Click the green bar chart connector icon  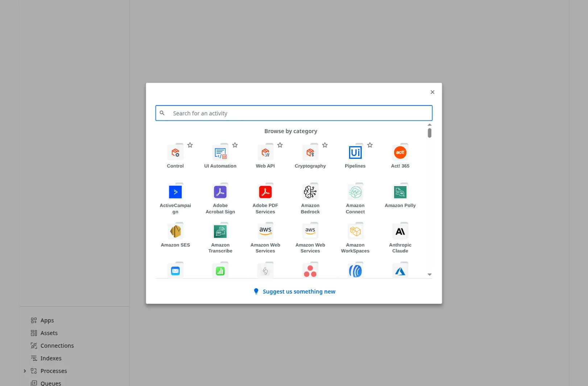coord(220,271)
